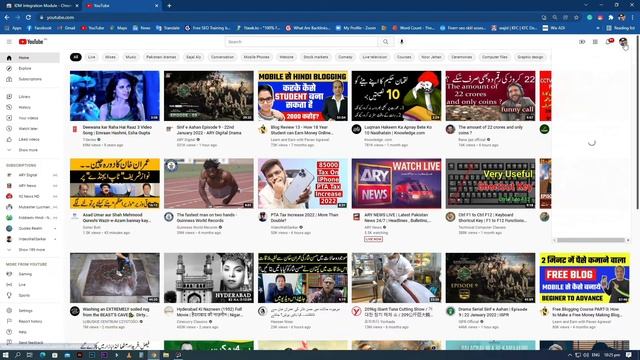Open Windows taskbar search
Image resolution: width=640 pixels, height=360 pixels.
pos(18,355)
